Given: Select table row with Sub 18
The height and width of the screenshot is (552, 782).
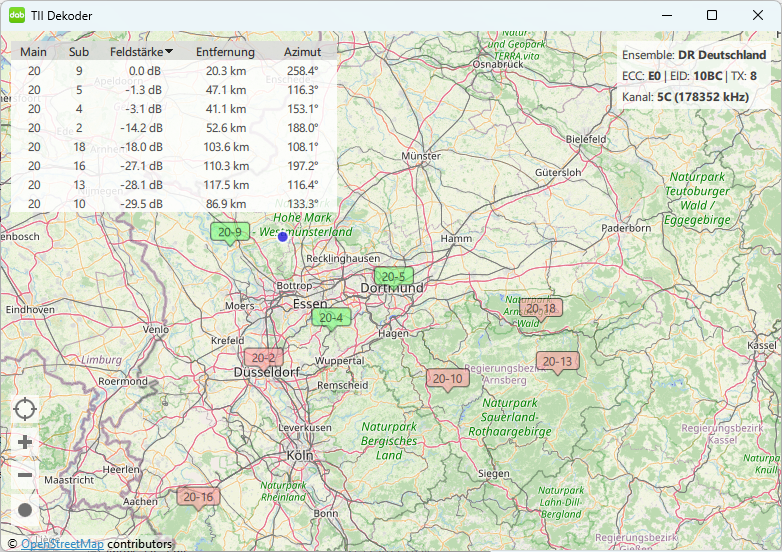Looking at the screenshot, I should coord(170,147).
